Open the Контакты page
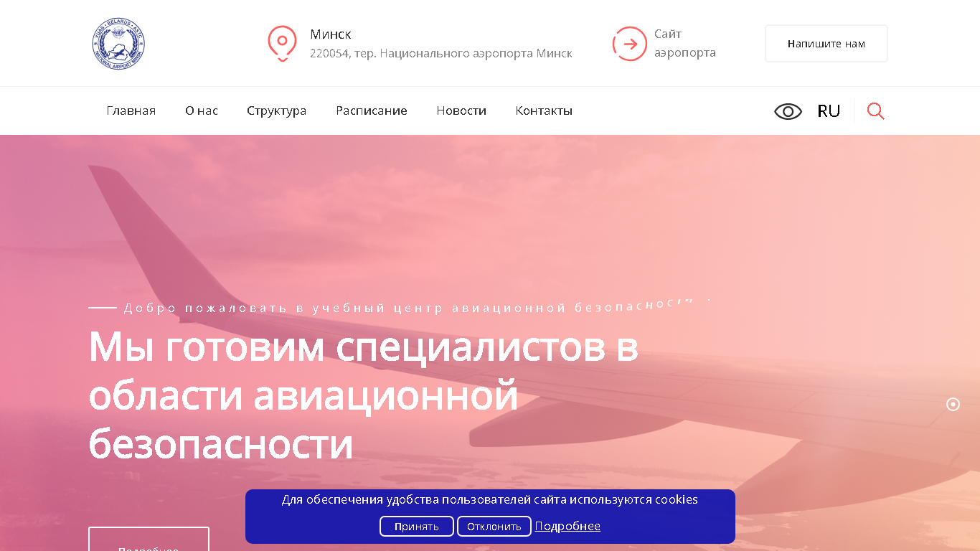Screen dimensions: 980x551 544,110
